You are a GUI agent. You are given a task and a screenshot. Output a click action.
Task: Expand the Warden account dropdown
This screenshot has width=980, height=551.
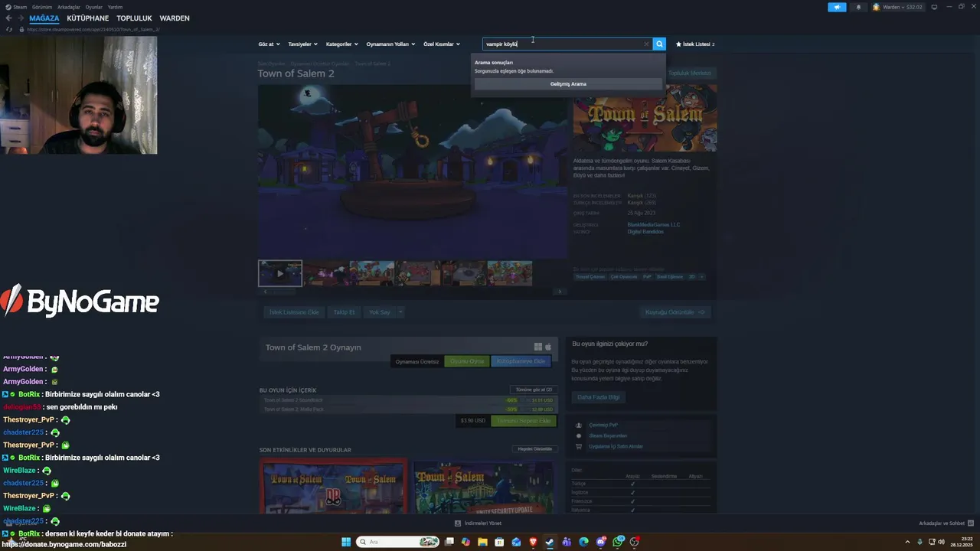pos(897,7)
